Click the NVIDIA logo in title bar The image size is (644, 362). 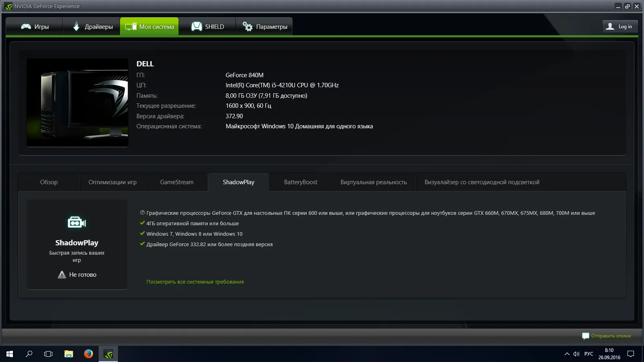coord(8,6)
